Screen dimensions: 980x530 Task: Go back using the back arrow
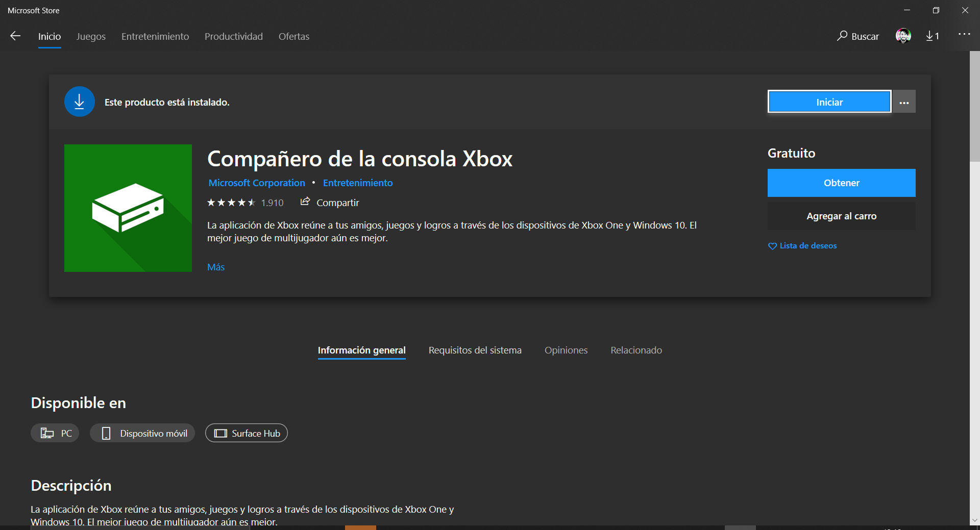15,36
